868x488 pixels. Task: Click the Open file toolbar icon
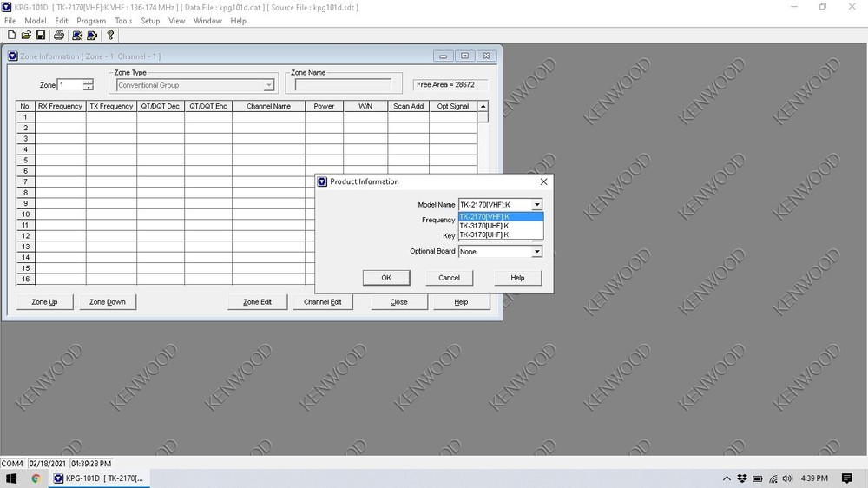click(x=26, y=35)
